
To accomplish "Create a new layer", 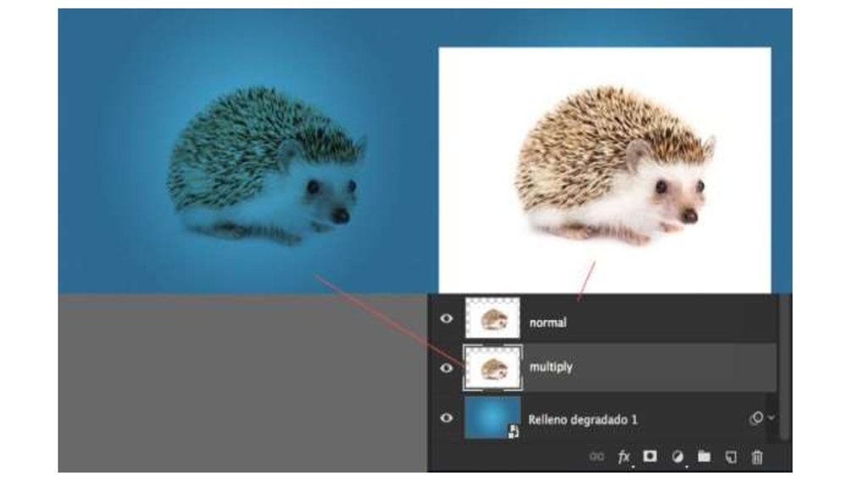I will click(730, 457).
